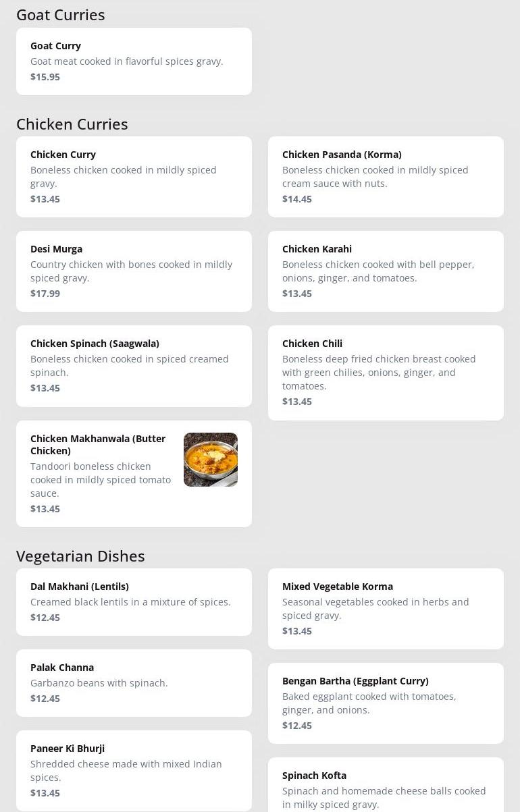Click the $15.95 Goat Curry price
Screen dimensions: 520x812
tap(45, 77)
